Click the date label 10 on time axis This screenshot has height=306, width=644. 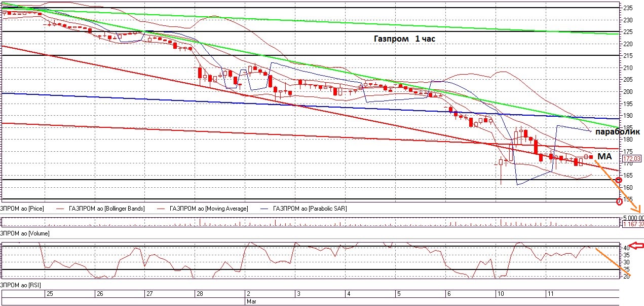(x=501, y=294)
